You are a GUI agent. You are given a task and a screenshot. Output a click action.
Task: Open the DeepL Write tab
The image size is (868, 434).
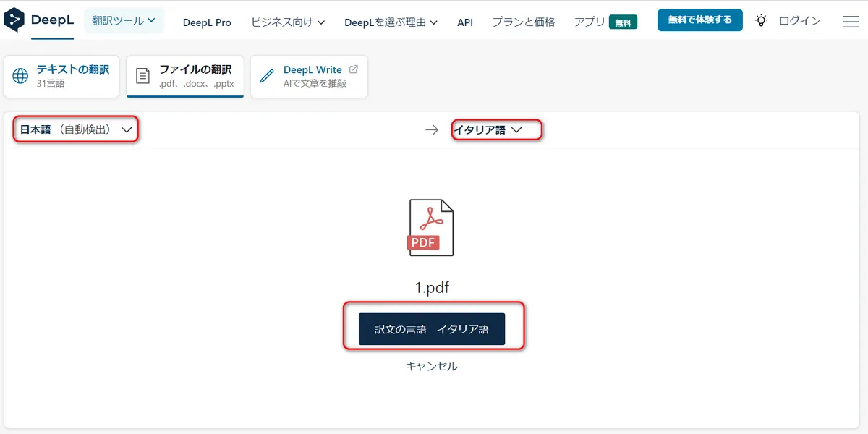point(309,76)
